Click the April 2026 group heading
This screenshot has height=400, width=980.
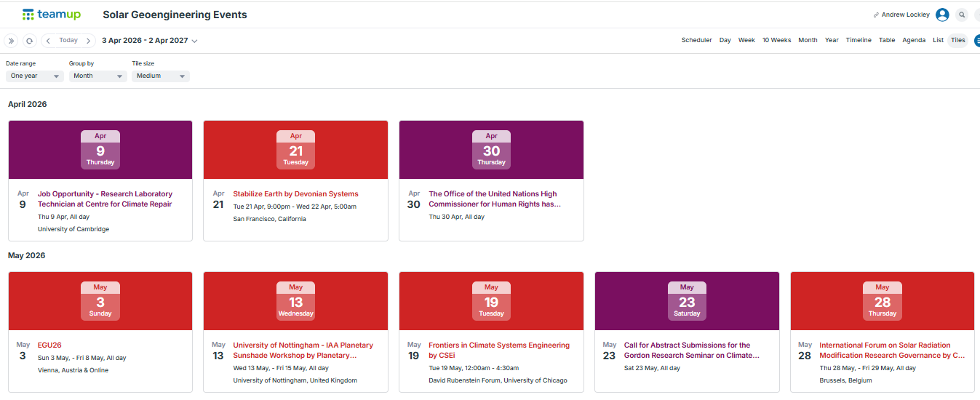click(28, 105)
